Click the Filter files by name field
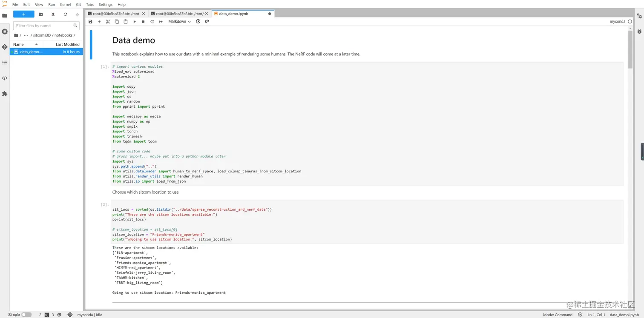 [x=46, y=26]
